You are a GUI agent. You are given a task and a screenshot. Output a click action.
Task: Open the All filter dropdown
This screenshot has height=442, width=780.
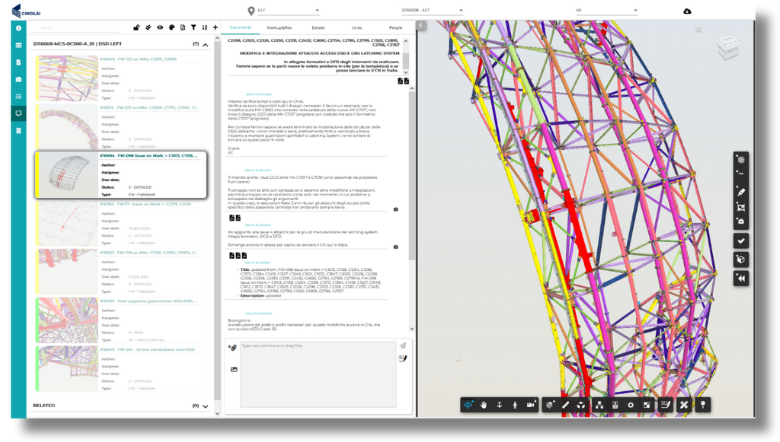(x=606, y=10)
